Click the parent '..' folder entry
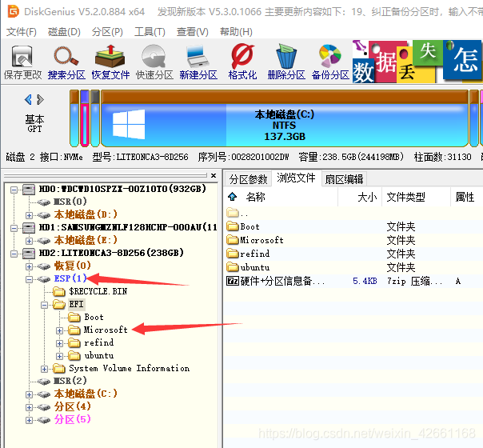This screenshot has width=483, height=448. [x=238, y=213]
